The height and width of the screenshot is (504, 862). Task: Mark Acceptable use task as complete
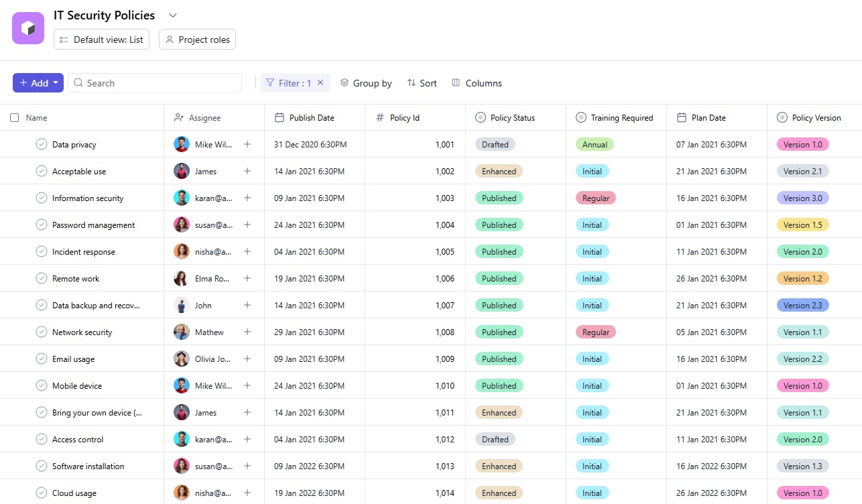pos(42,171)
